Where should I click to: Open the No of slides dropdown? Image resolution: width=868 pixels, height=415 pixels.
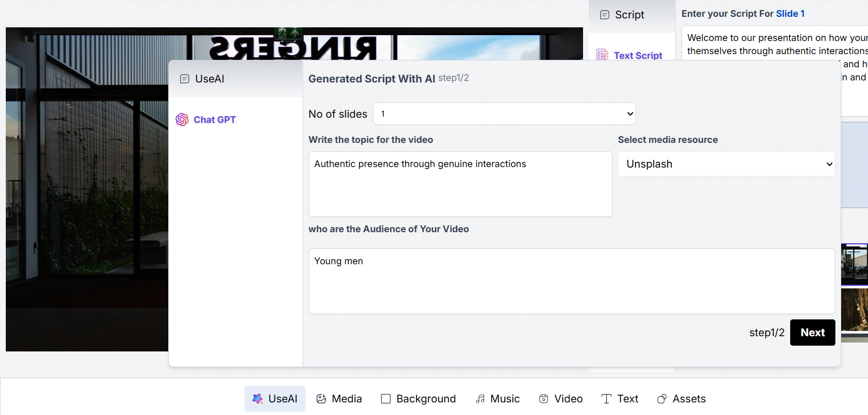[x=504, y=114]
